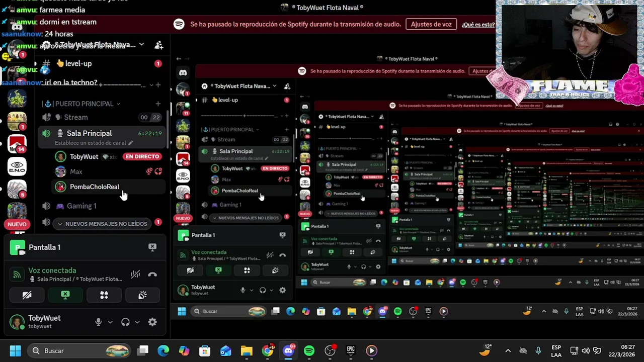This screenshot has height=362, width=644.
Task: Open Windows Start in bottom taskbar
Action: [15, 350]
